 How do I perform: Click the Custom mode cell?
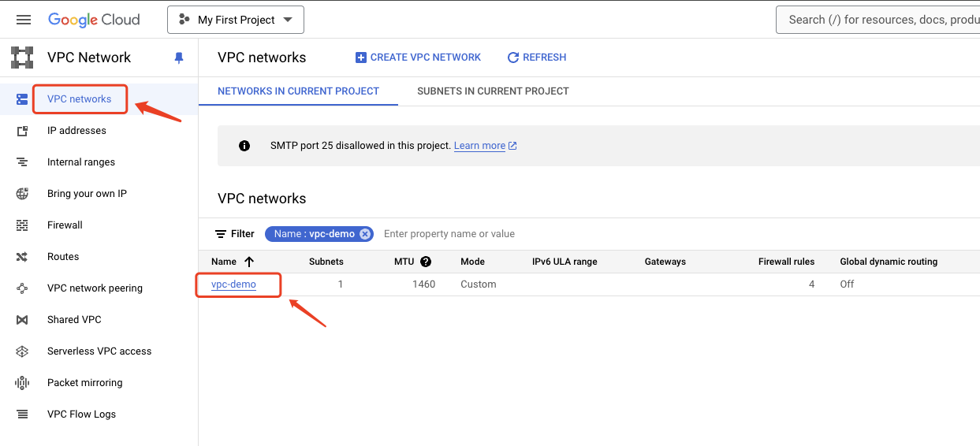pyautogui.click(x=479, y=284)
